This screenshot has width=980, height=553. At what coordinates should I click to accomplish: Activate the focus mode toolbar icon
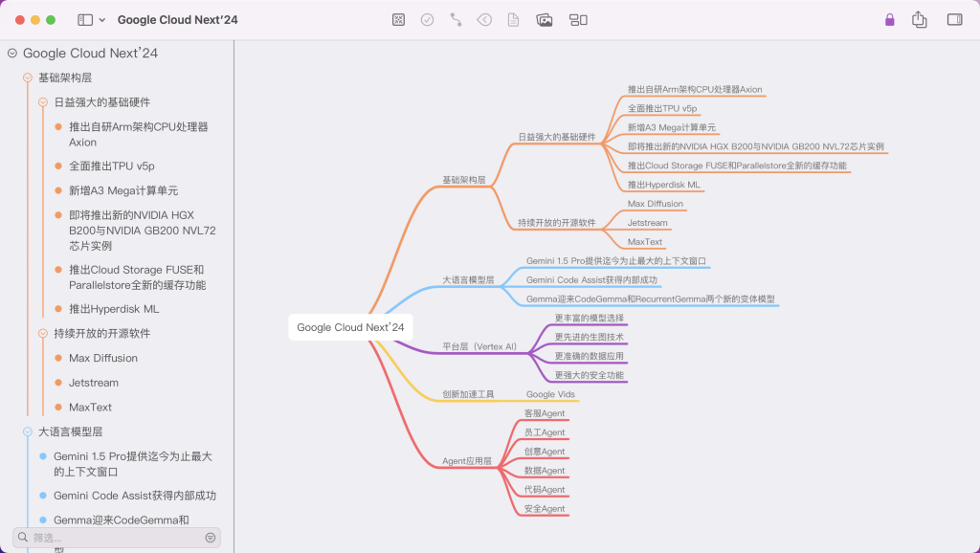click(x=398, y=20)
